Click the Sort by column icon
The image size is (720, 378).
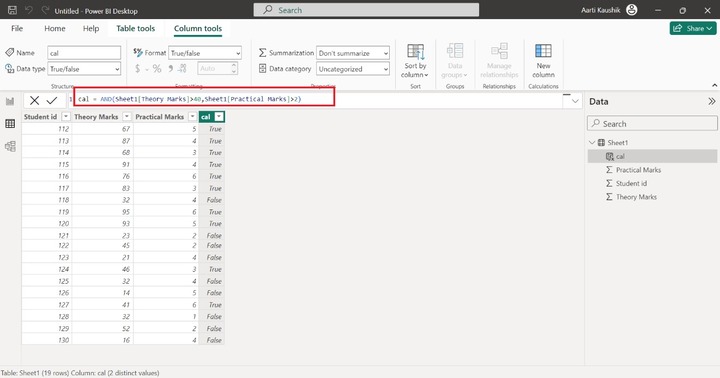pyautogui.click(x=416, y=51)
